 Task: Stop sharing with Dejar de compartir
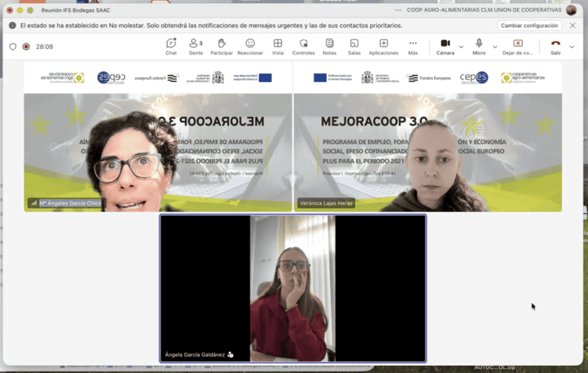click(517, 46)
